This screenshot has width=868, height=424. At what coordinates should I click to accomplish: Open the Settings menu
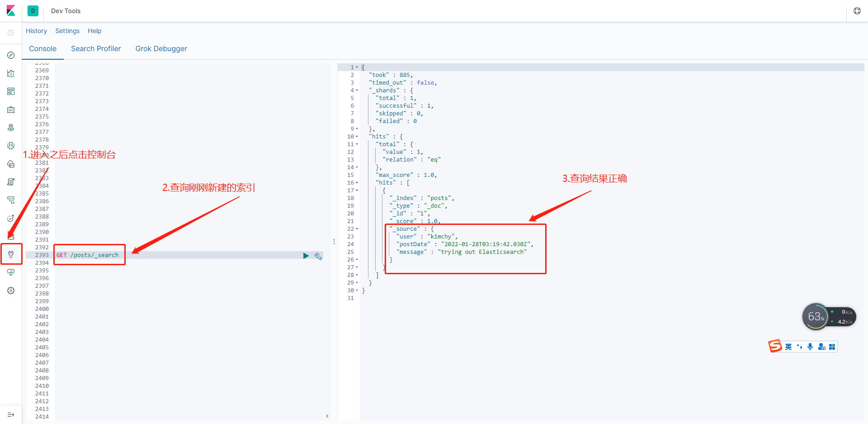point(67,31)
